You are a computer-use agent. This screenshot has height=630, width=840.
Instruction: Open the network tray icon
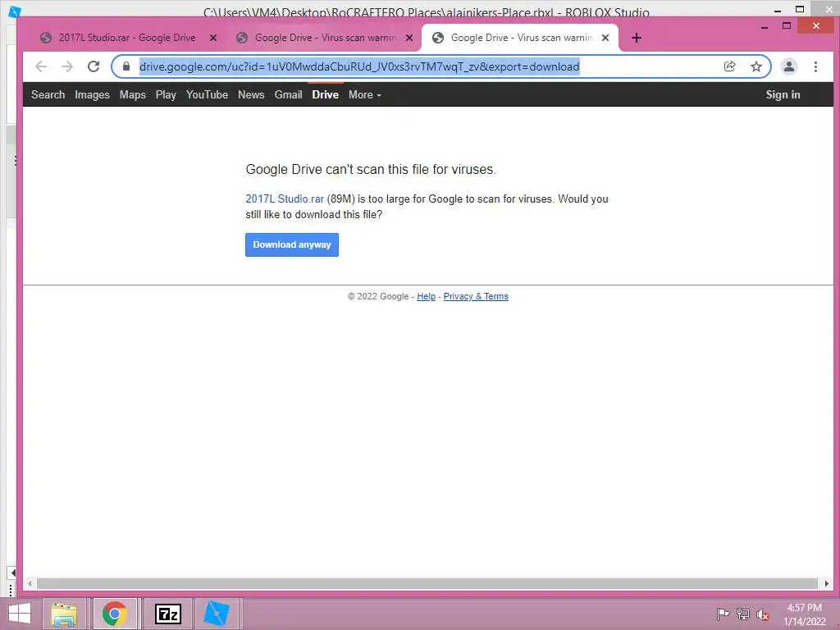pyautogui.click(x=743, y=614)
